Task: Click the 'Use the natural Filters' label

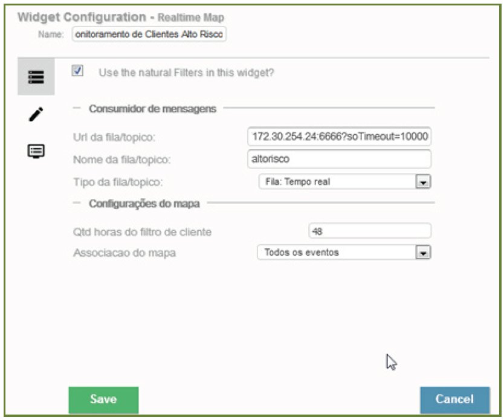Action: (186, 73)
